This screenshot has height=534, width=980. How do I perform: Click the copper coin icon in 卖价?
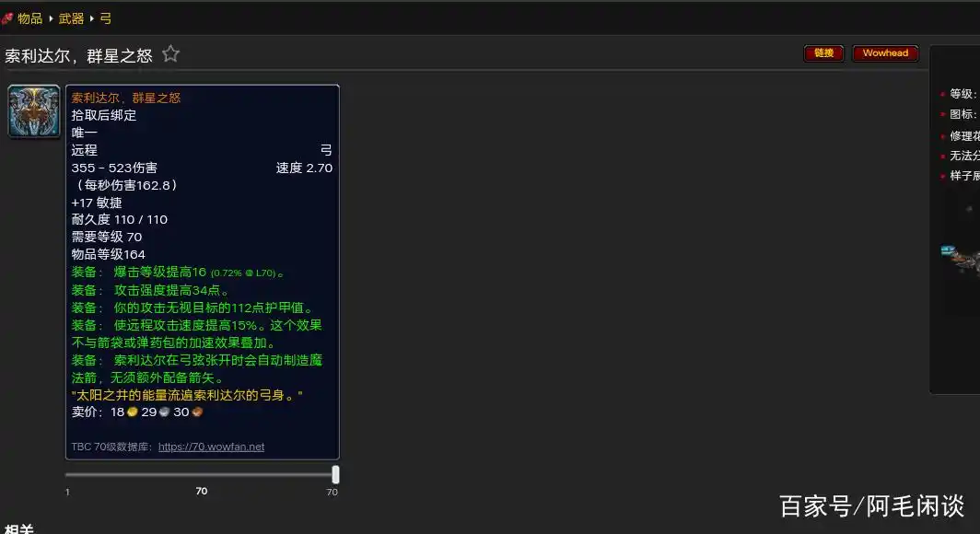197,412
